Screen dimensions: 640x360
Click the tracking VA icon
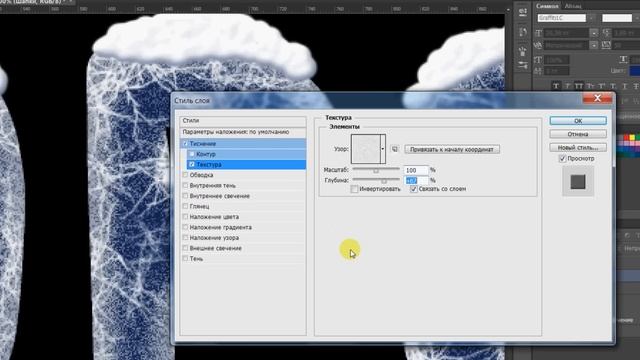pos(606,45)
